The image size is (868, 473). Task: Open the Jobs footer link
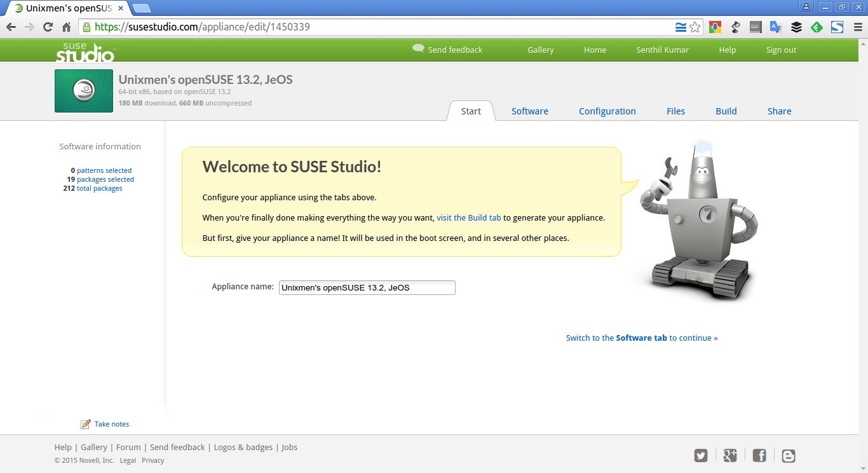point(289,448)
